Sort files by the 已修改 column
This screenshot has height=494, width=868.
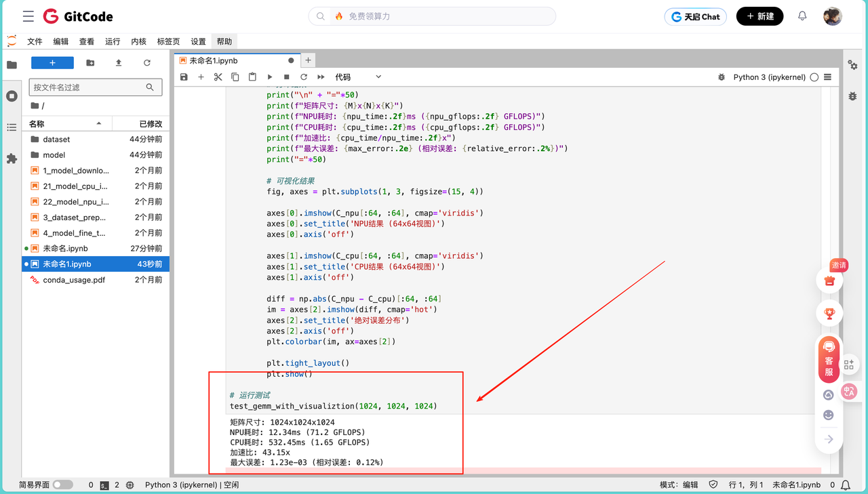tap(140, 124)
